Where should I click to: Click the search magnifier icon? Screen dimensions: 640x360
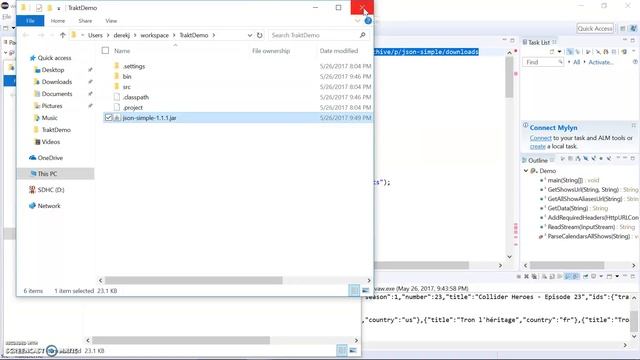[x=362, y=35]
